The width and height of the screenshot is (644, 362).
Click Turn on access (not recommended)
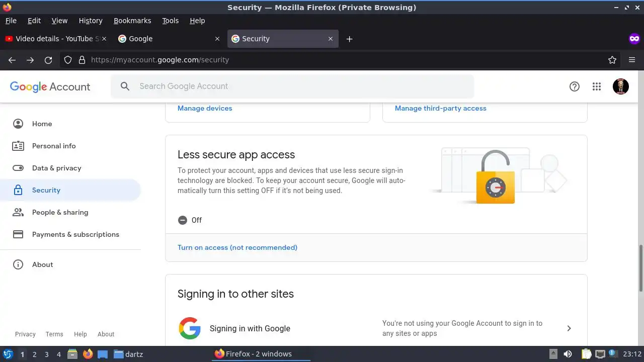tap(237, 247)
